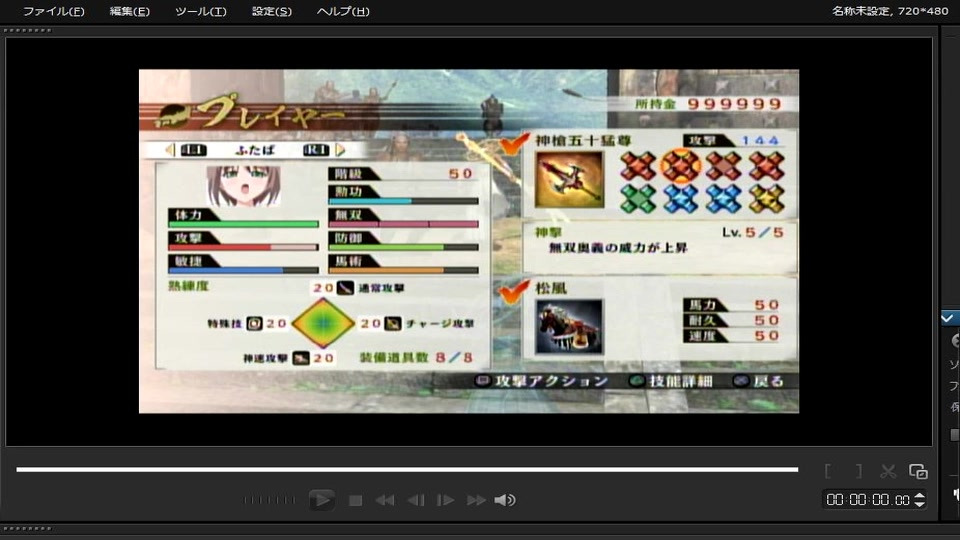This screenshot has height=540, width=960.
Task: Step forward one frame
Action: coord(445,501)
